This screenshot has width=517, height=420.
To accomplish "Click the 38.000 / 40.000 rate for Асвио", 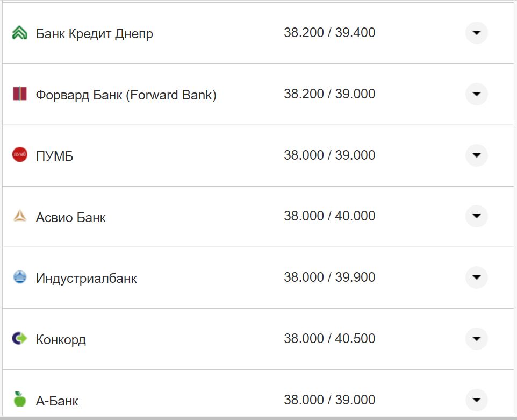I will [330, 216].
